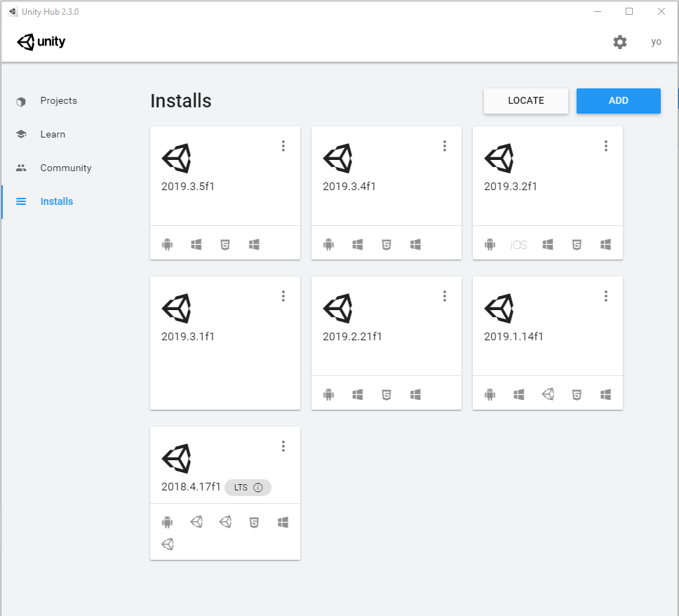Click the Unity-logo module icon on 2019.1.14f1
The width and height of the screenshot is (679, 616).
(x=548, y=394)
